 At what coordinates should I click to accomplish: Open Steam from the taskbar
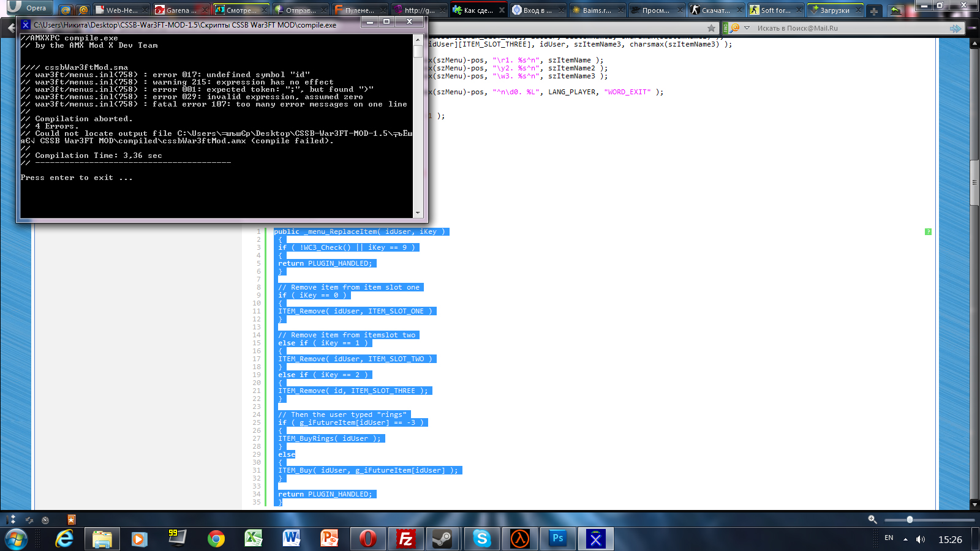pos(442,539)
